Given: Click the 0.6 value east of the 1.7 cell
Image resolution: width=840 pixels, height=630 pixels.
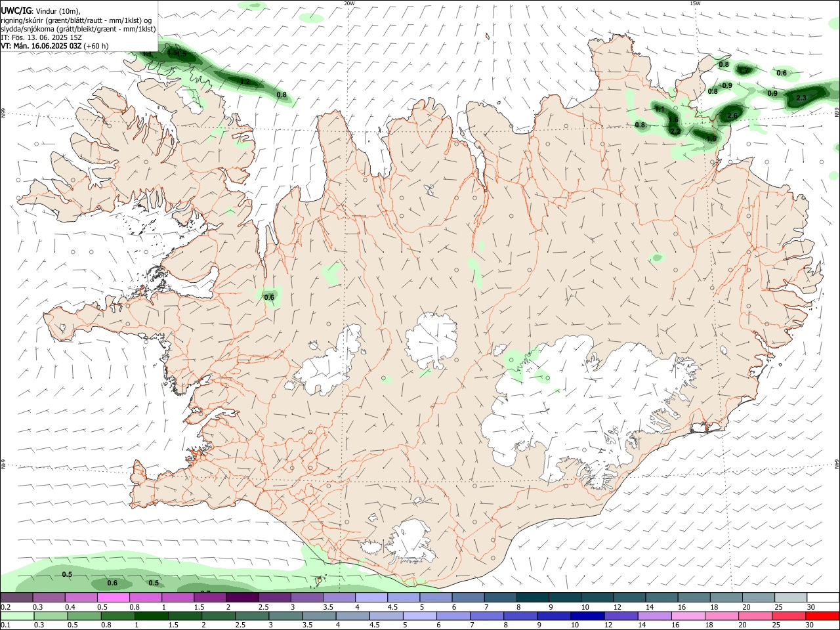Looking at the screenshot, I should (x=782, y=73).
